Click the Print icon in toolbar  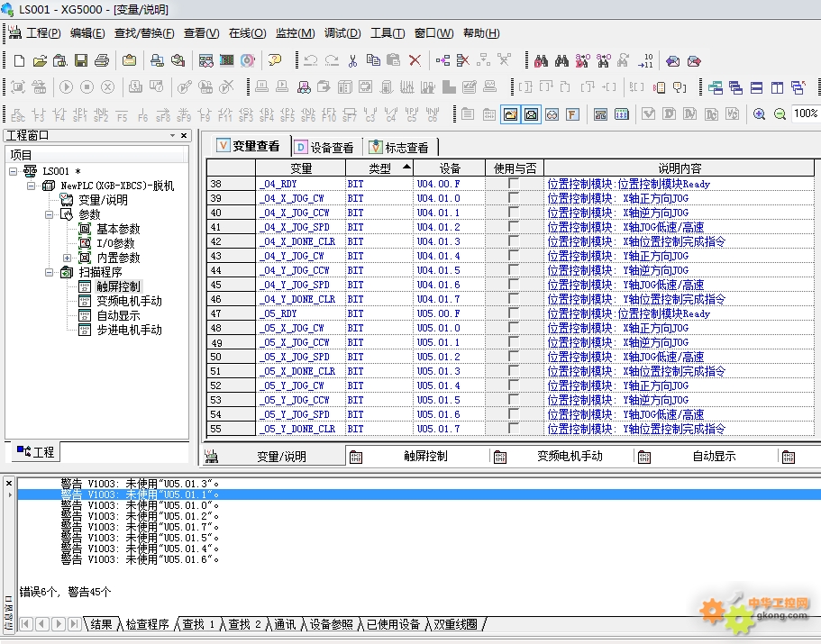click(x=102, y=60)
